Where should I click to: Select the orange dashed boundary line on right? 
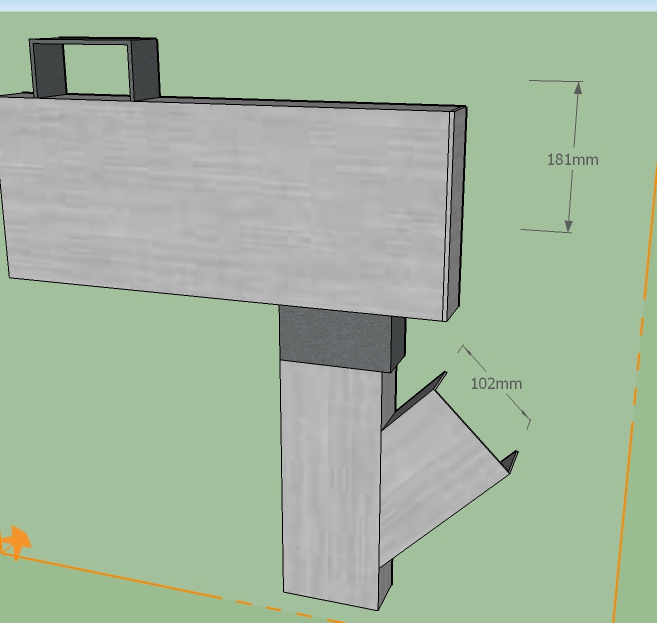click(x=630, y=440)
